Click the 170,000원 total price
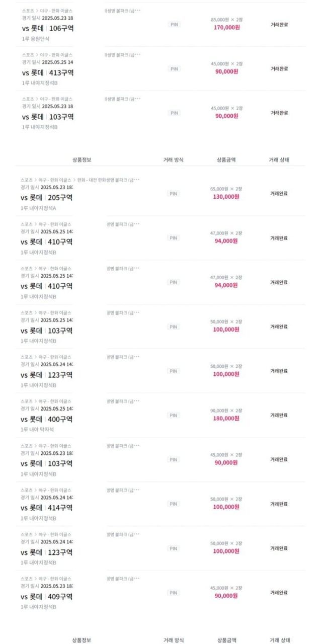 [226, 28]
